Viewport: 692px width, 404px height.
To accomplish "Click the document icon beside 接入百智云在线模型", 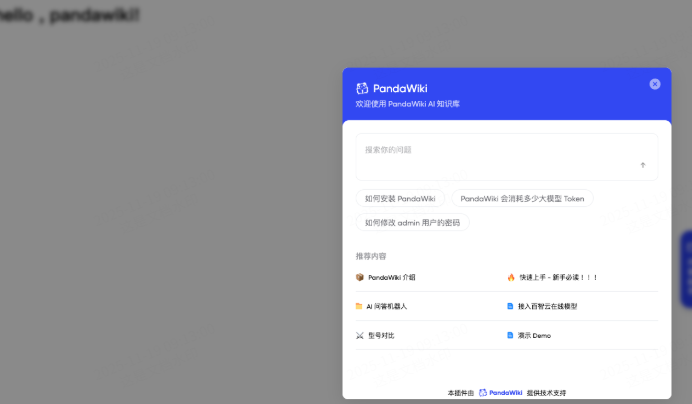I will (x=510, y=306).
